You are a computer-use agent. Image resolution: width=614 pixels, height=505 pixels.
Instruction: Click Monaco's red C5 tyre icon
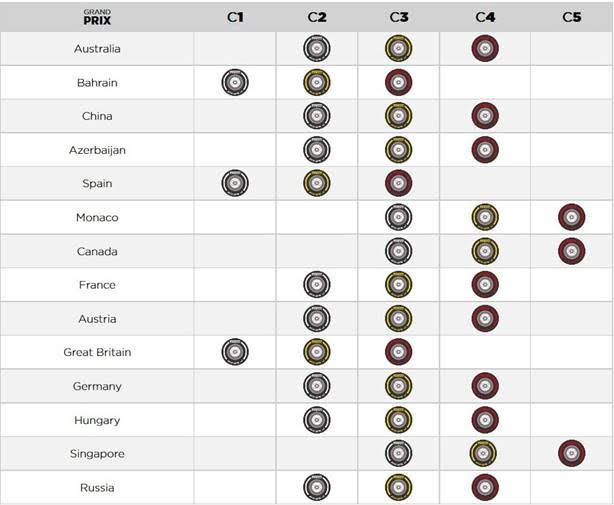coord(572,217)
